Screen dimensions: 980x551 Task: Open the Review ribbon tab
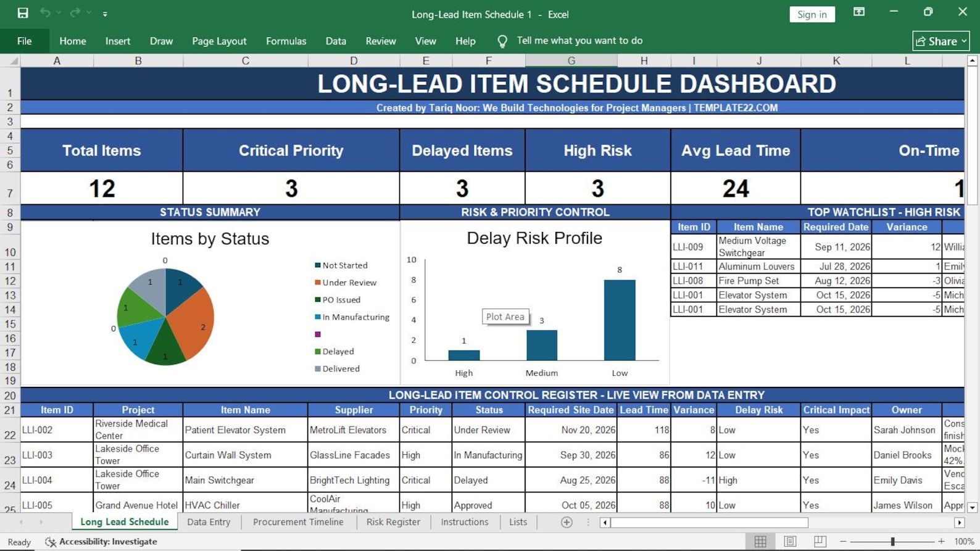[381, 41]
